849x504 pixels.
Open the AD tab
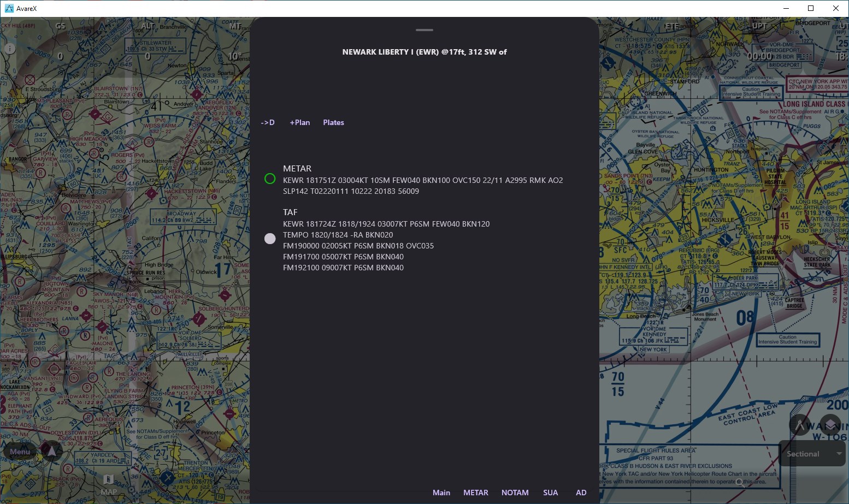581,493
